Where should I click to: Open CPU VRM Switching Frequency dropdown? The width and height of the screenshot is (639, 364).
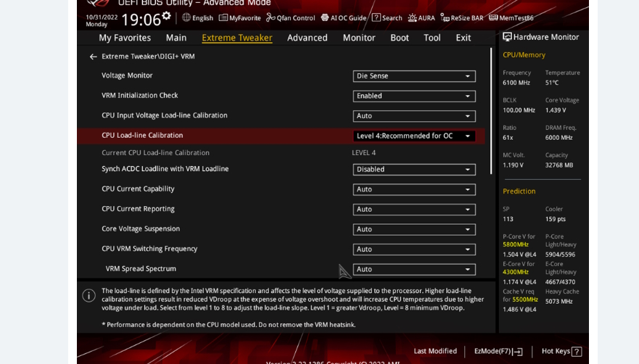point(414,249)
